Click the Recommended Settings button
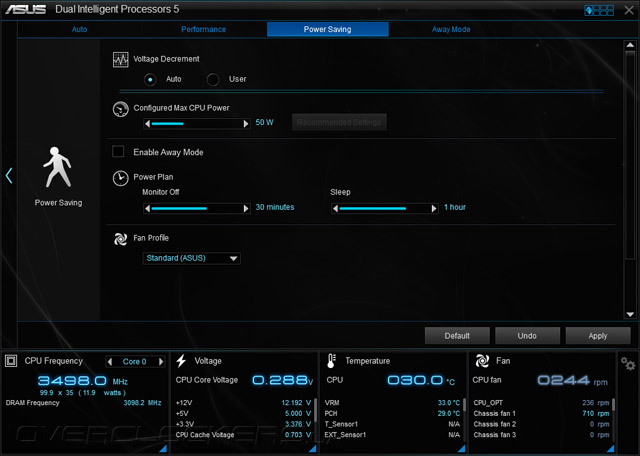640x456 pixels. click(339, 122)
